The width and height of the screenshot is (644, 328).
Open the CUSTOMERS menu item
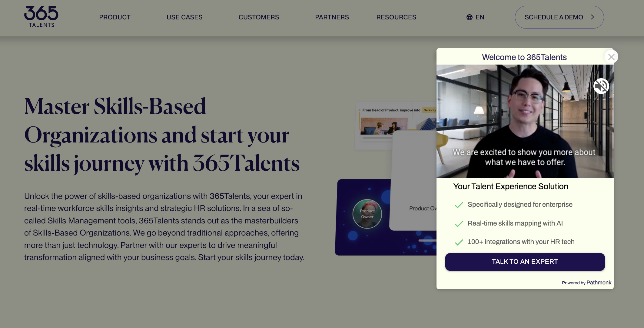(x=259, y=17)
